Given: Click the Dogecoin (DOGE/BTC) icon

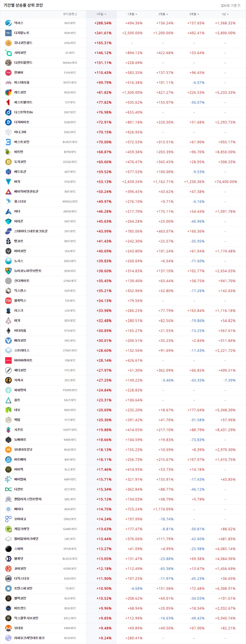Looking at the screenshot, I should [x=8, y=162].
